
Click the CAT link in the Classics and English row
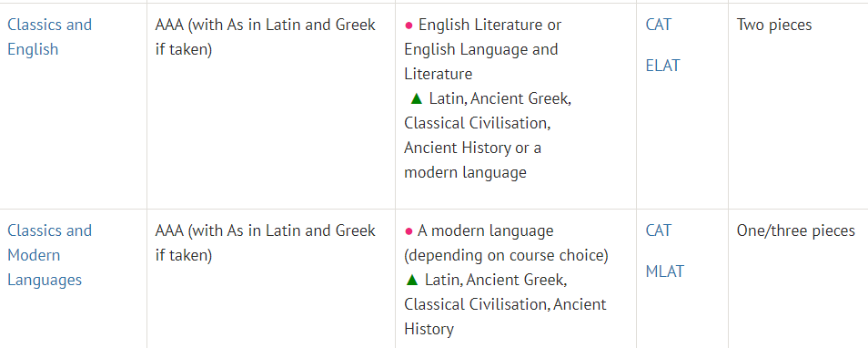click(658, 25)
